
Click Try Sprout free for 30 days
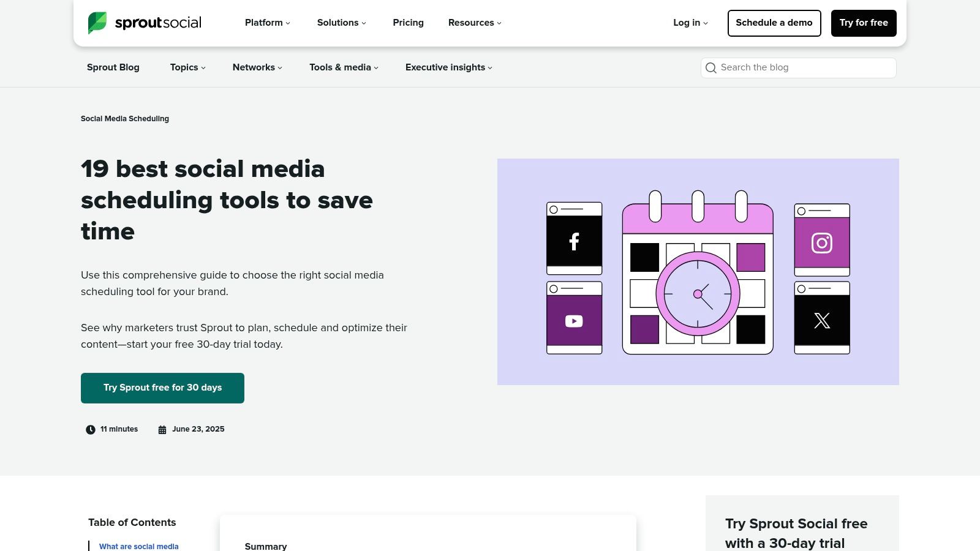pyautogui.click(x=162, y=388)
